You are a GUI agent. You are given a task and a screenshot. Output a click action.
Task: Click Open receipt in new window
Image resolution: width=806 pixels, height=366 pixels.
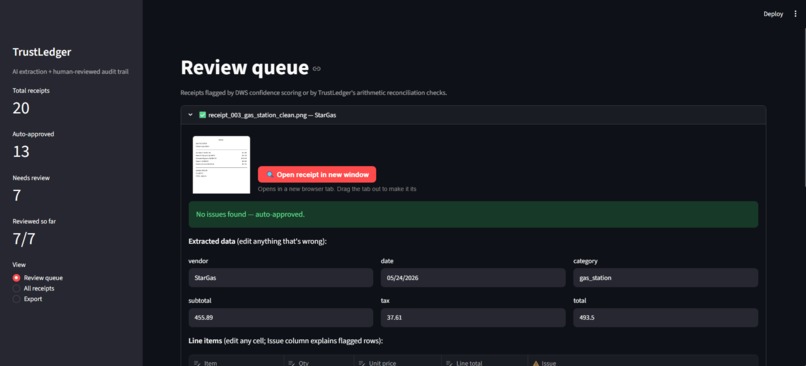(317, 175)
